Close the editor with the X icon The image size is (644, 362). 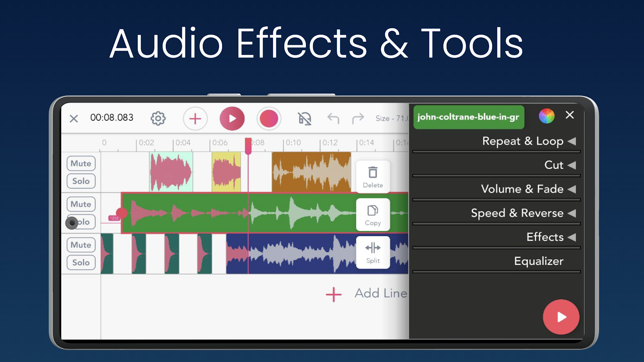74,118
